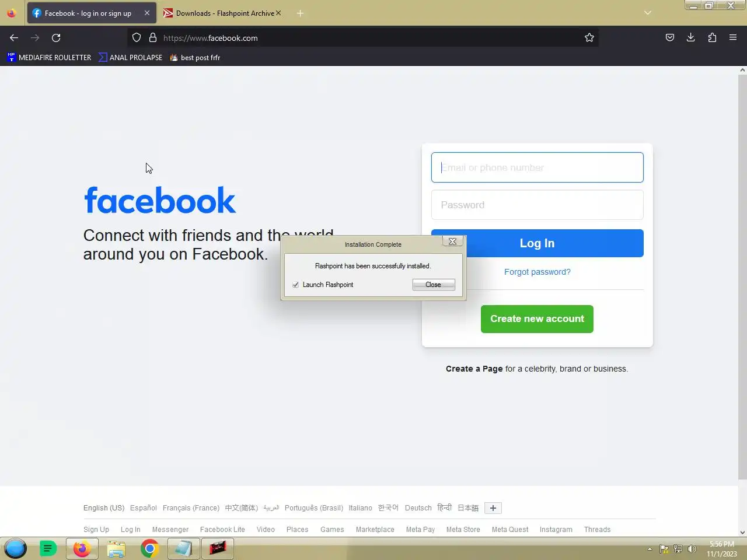Screen dimensions: 747x560
Task: Show hidden system tray icons
Action: click(650, 548)
